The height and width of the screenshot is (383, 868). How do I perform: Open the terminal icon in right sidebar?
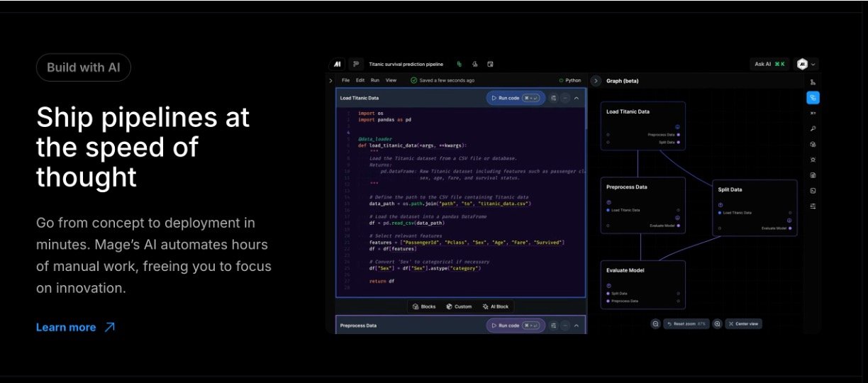(813, 190)
